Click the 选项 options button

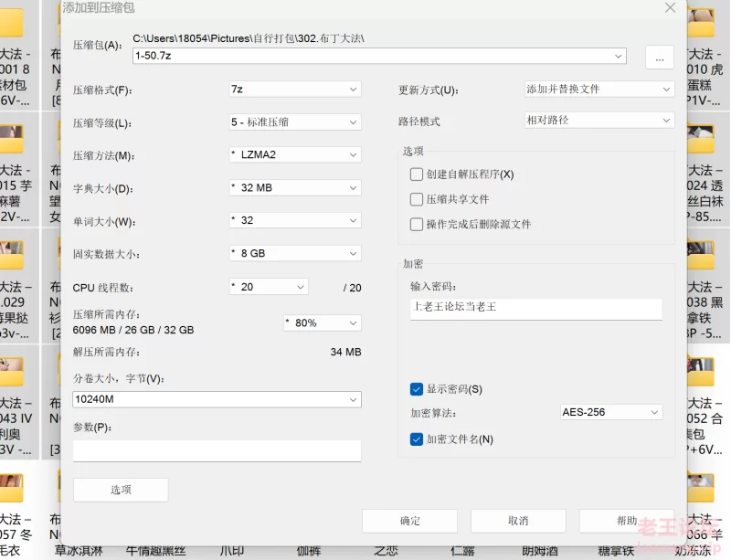click(121, 490)
